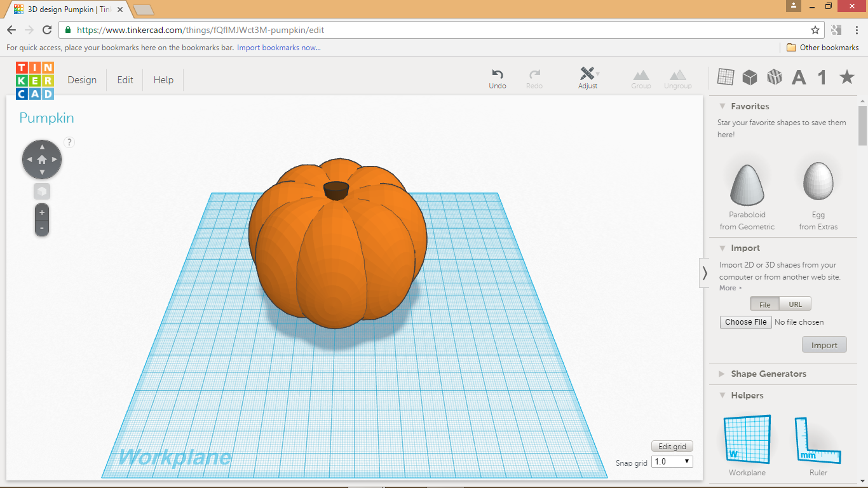
Task: Select the Adjust tool in the toolbar
Action: click(x=588, y=76)
